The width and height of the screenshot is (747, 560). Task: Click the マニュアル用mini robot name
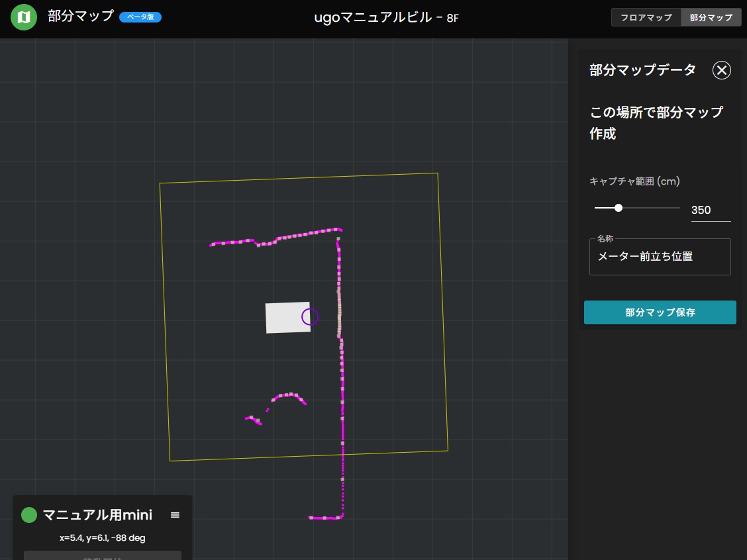[x=97, y=515]
